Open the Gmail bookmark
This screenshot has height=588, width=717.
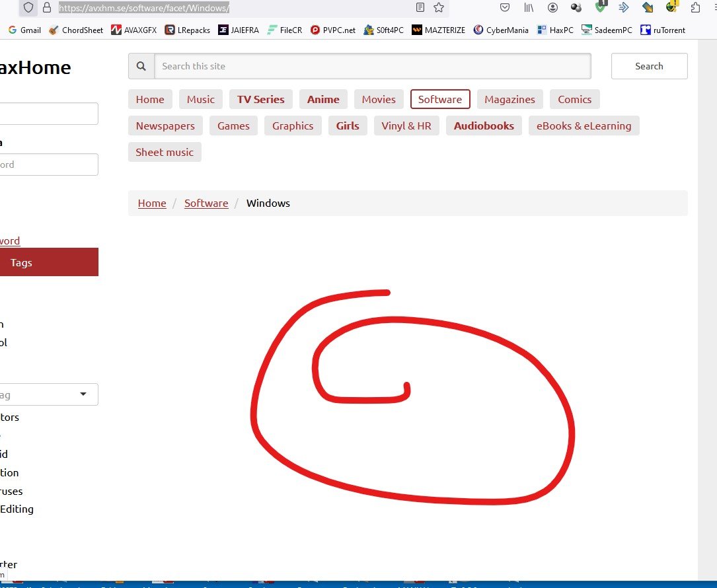[24, 30]
